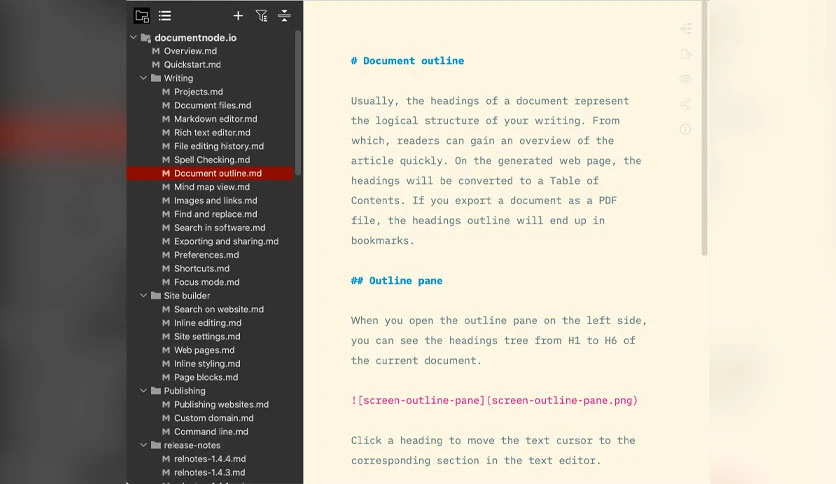Click the share icon in editor

[x=686, y=104]
